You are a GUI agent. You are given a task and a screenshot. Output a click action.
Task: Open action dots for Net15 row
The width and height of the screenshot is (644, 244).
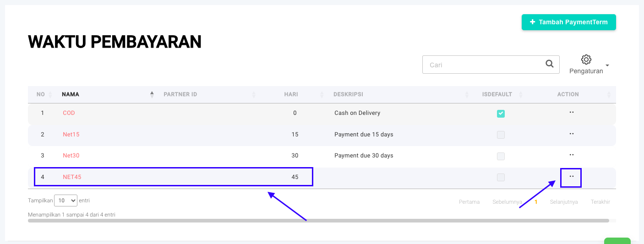coord(571,134)
